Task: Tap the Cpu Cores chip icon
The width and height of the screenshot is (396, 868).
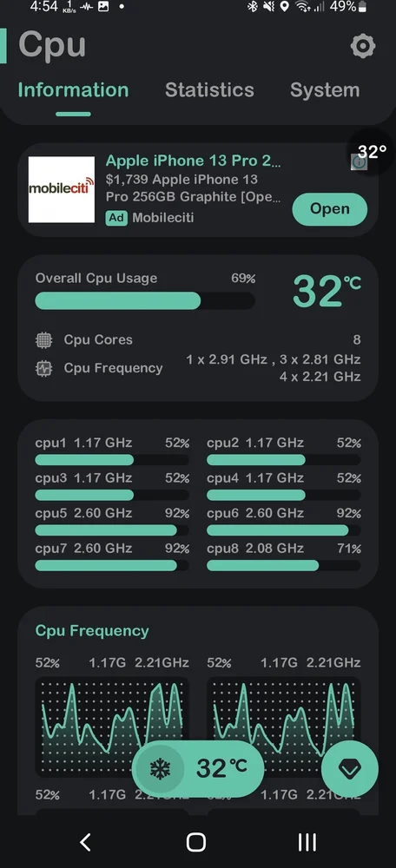Action: click(43, 340)
